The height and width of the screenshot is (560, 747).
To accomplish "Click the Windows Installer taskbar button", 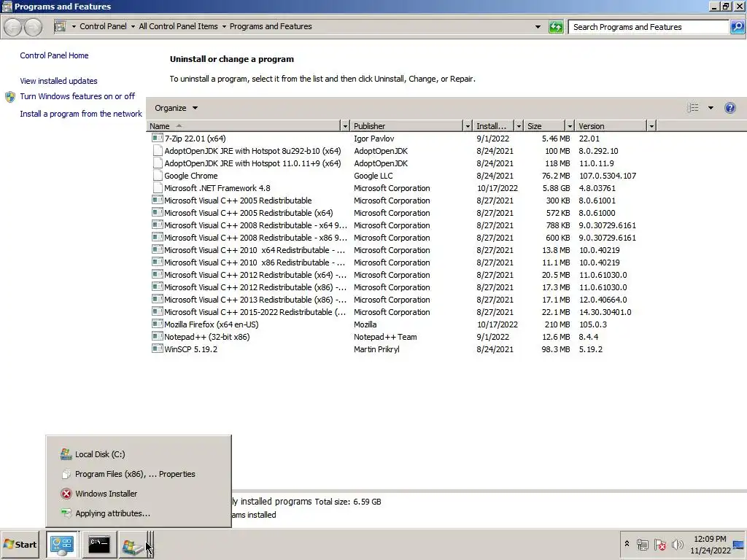I will point(135,545).
